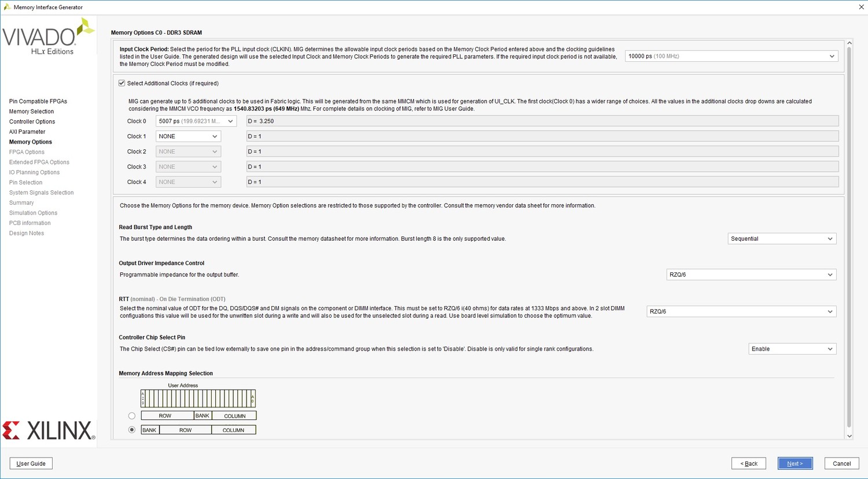Viewport: 868px width, 479px height.
Task: Select BANK ROW COLUMN address mapping
Action: 132,430
